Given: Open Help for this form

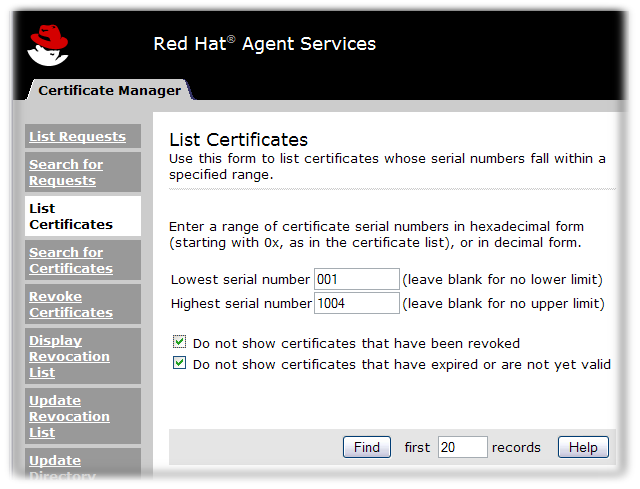Looking at the screenshot, I should 583,447.
